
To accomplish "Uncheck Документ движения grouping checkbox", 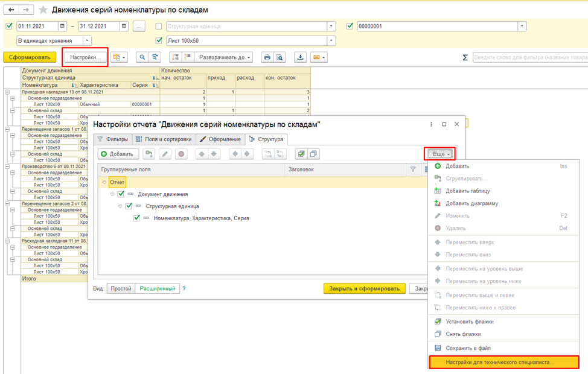I will click(x=121, y=194).
